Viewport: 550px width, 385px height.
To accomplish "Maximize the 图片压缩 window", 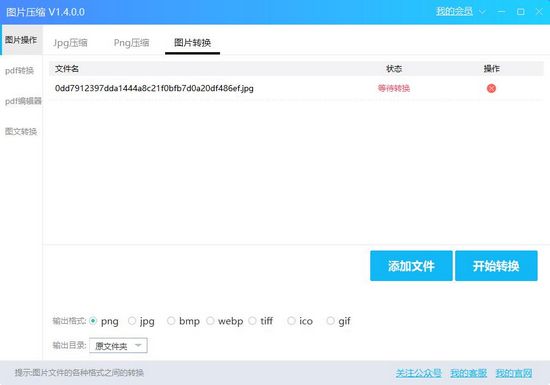I will coord(521,12).
